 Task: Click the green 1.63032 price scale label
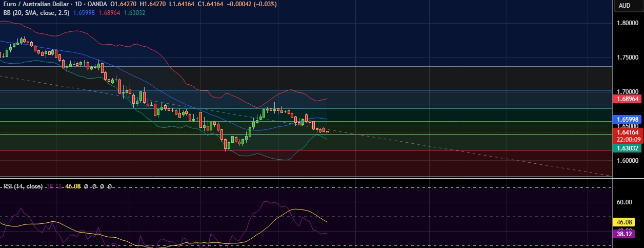(x=628, y=148)
